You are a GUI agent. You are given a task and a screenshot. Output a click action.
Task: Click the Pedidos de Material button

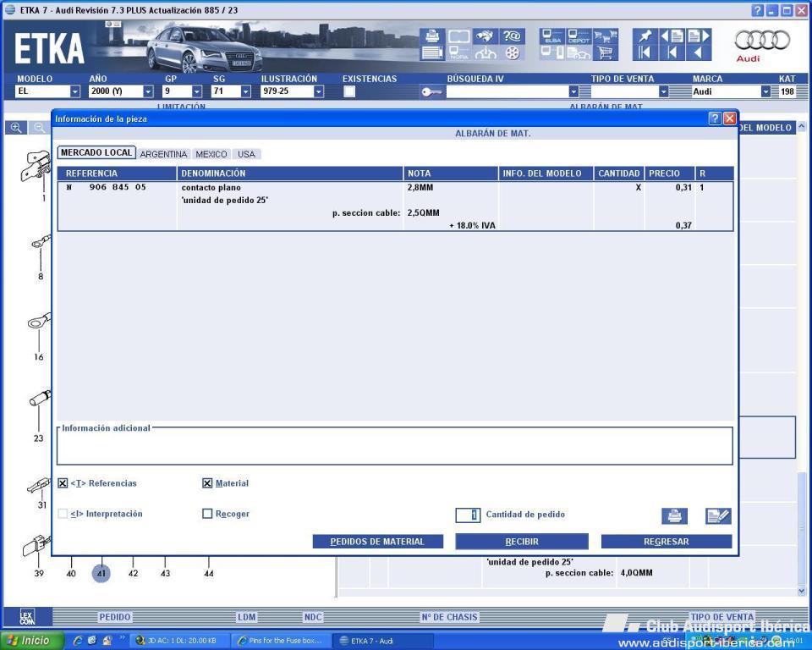[x=377, y=542]
